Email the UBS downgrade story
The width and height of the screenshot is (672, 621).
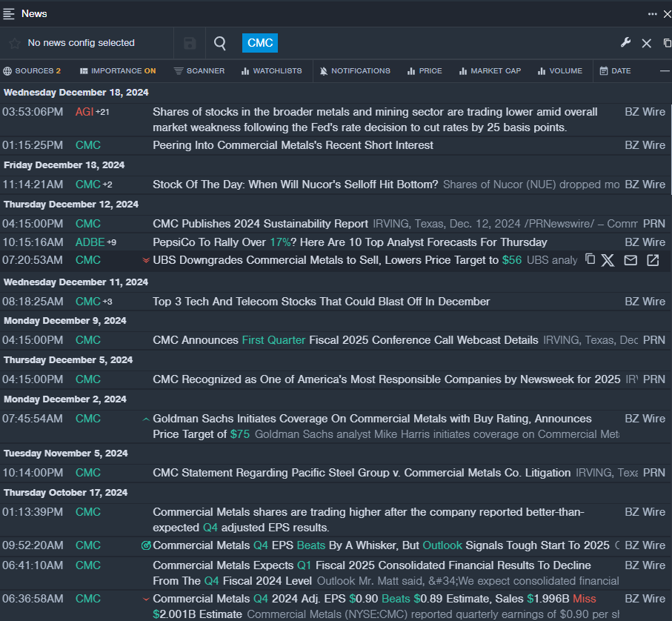click(631, 260)
